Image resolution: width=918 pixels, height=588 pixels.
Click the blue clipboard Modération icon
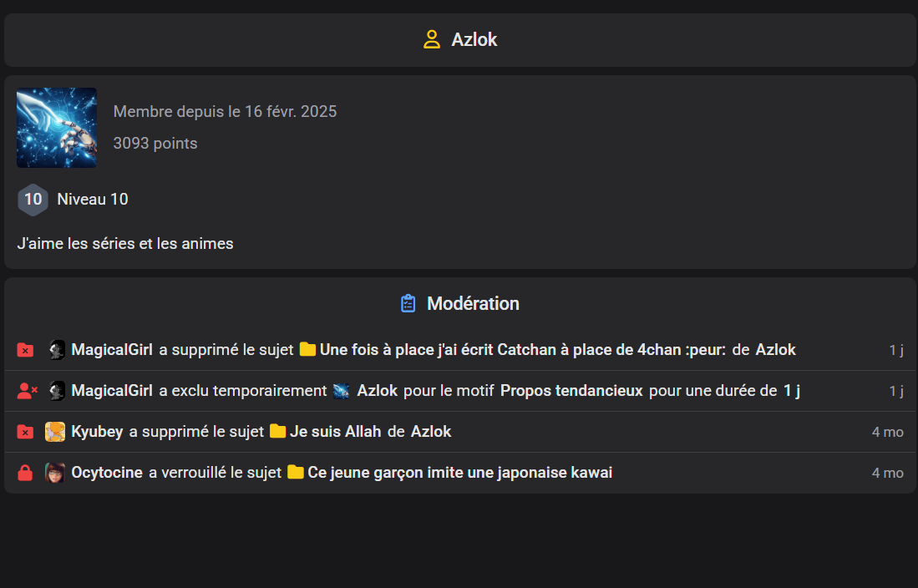point(408,303)
